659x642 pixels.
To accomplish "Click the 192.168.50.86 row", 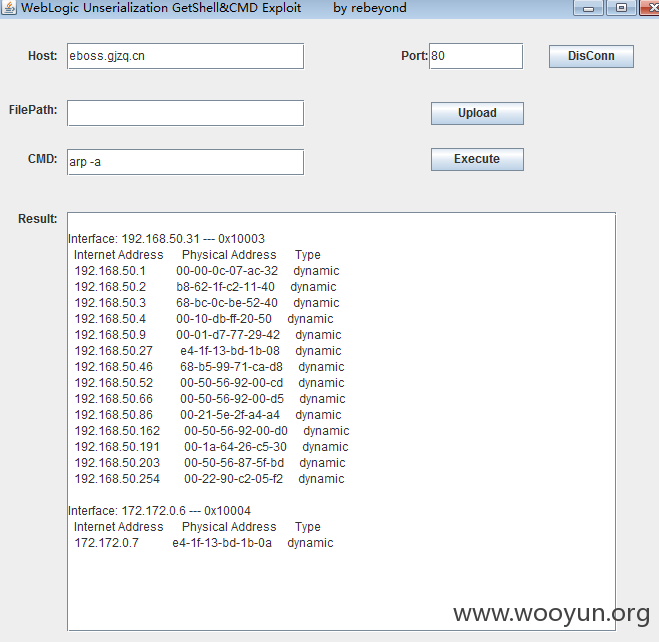I will pyautogui.click(x=208, y=414).
